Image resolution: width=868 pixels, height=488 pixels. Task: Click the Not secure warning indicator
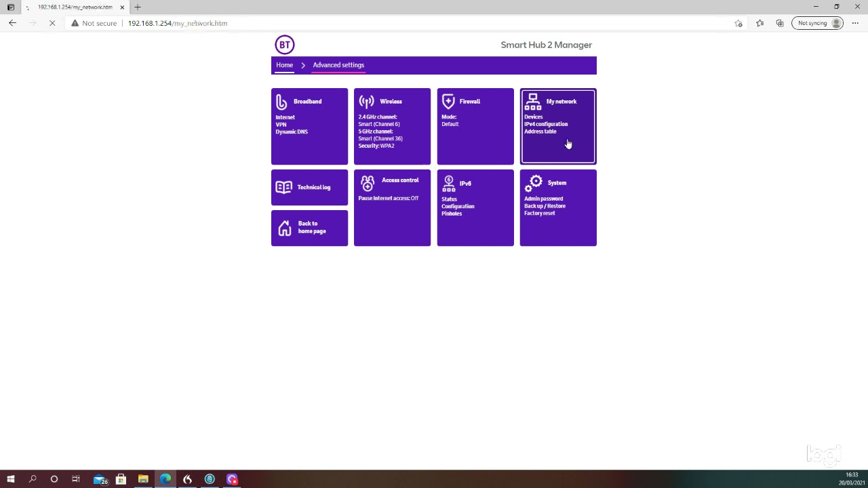[94, 23]
